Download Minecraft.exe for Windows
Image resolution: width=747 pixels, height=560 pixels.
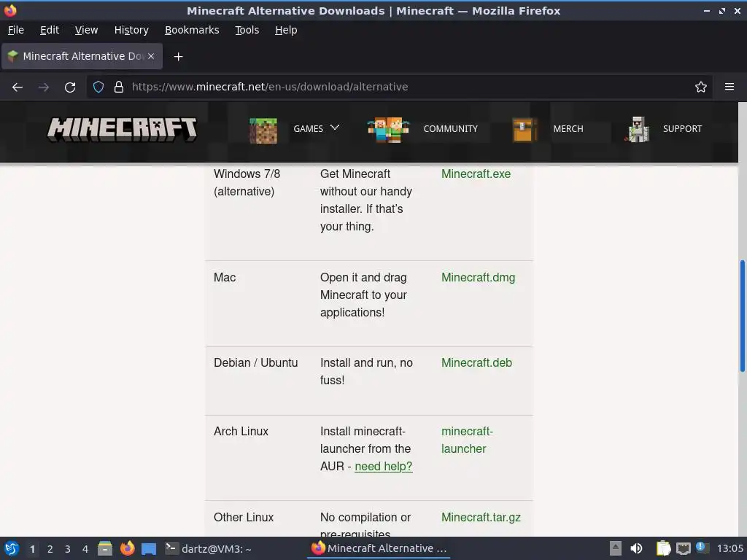pos(476,174)
